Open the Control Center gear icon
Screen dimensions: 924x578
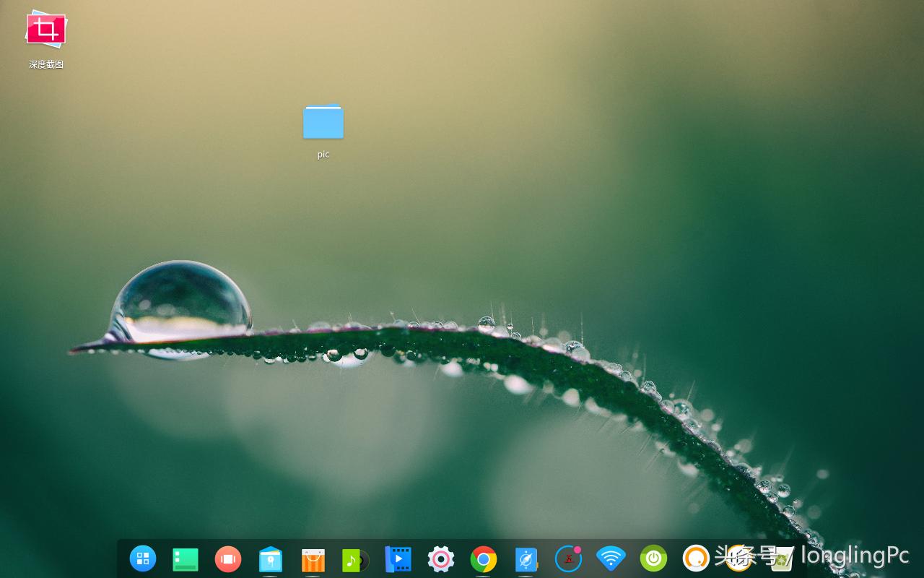(440, 558)
